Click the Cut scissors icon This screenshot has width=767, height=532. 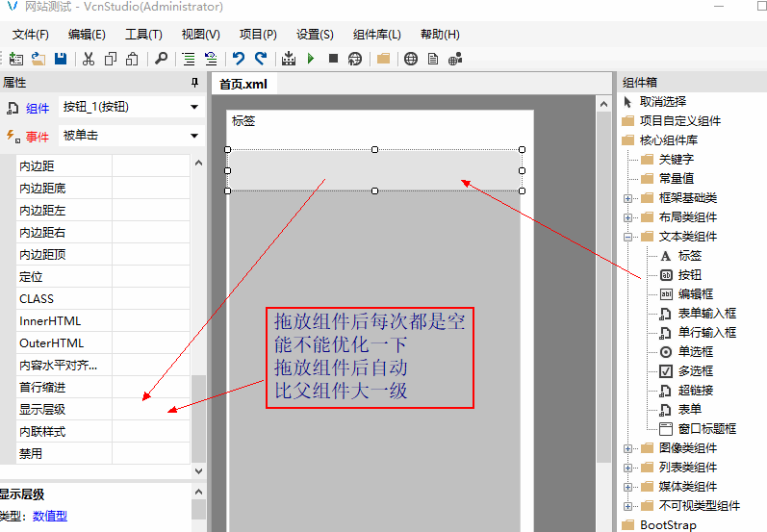(89, 59)
